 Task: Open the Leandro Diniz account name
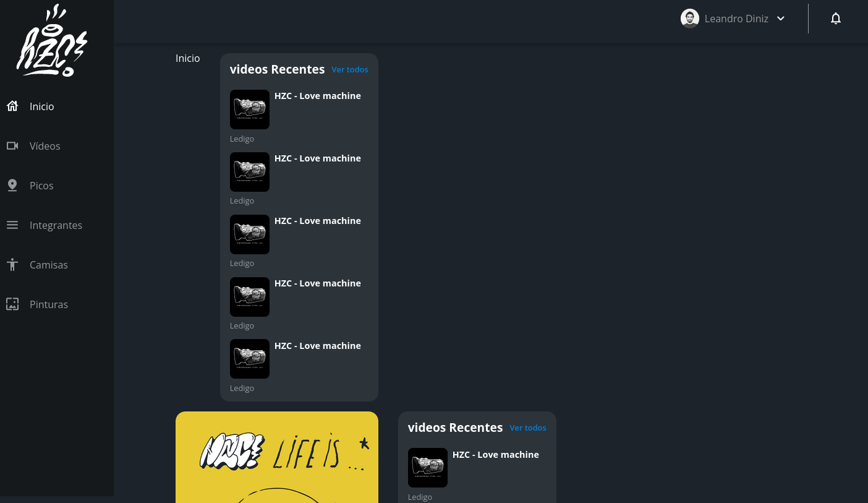pyautogui.click(x=736, y=19)
